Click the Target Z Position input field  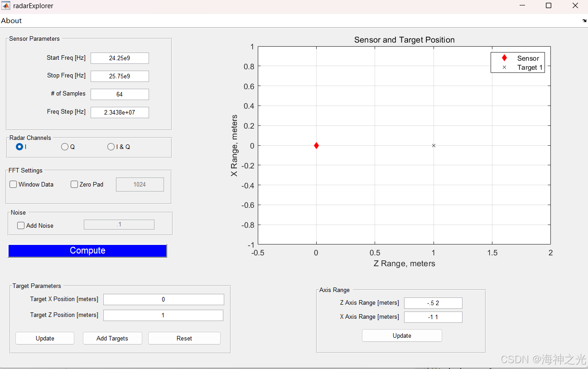(163, 315)
